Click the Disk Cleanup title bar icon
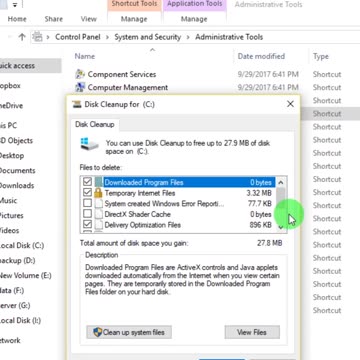Image resolution: width=360 pixels, height=360 pixels. point(77,104)
